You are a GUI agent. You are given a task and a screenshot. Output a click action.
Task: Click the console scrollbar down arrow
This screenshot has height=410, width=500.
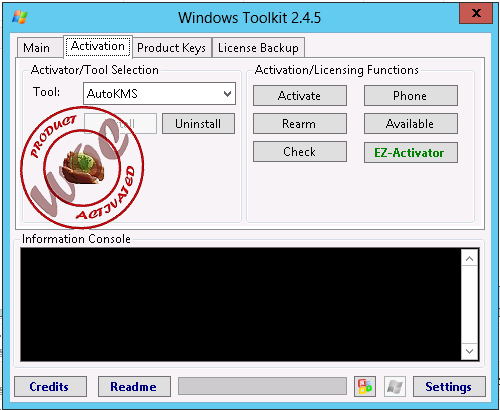470,351
